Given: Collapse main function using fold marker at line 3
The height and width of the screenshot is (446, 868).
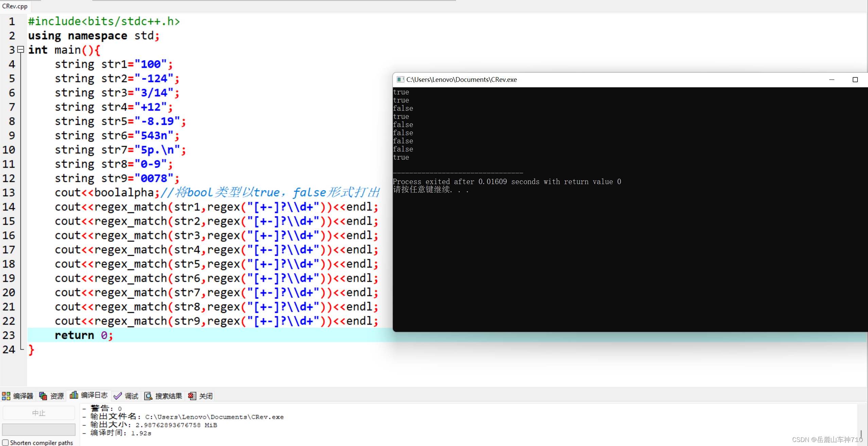Looking at the screenshot, I should pos(20,50).
